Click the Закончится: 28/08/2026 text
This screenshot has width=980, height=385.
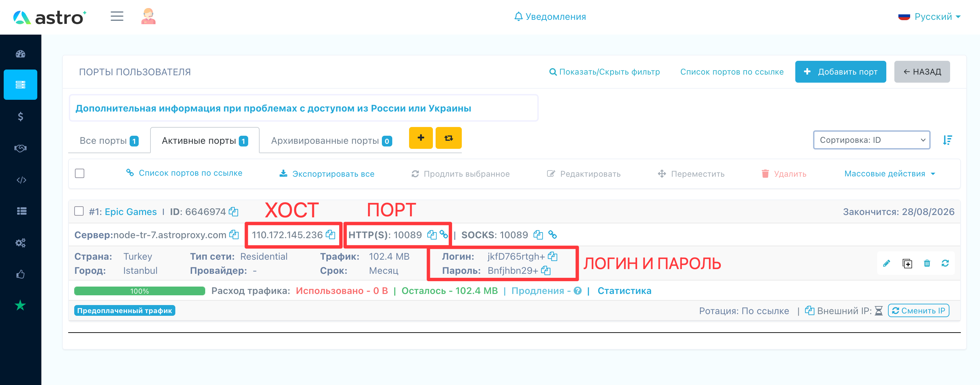point(899,212)
